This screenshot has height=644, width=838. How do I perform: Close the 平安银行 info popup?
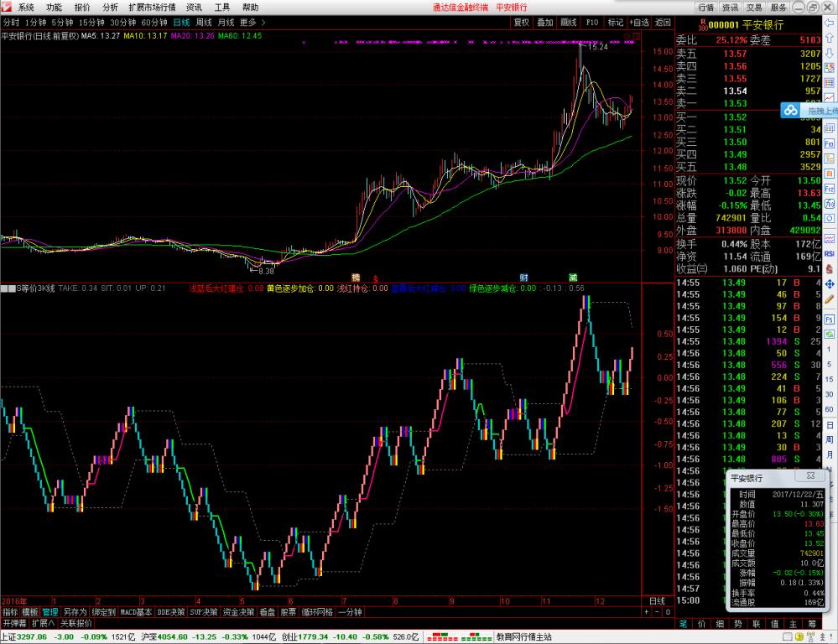click(x=810, y=475)
